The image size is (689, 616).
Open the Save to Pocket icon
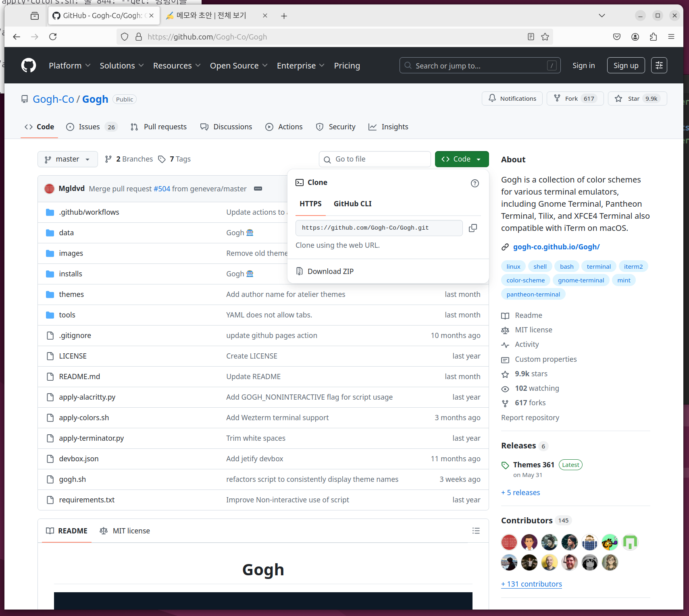(x=617, y=37)
